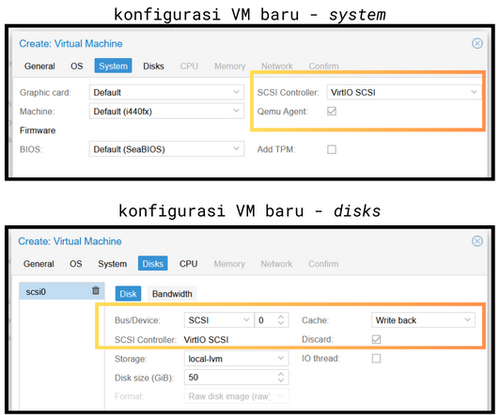Close the Disks wizard dialog (bottom window)

click(477, 241)
